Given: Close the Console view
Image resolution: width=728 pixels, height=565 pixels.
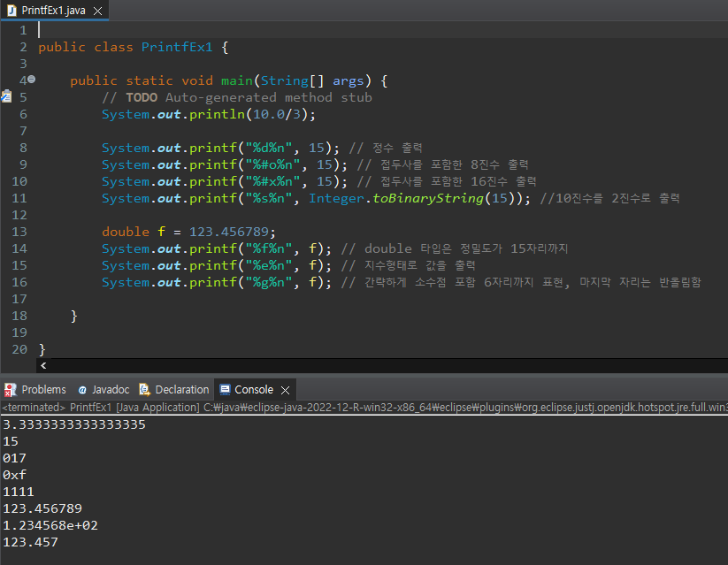Looking at the screenshot, I should (x=285, y=389).
